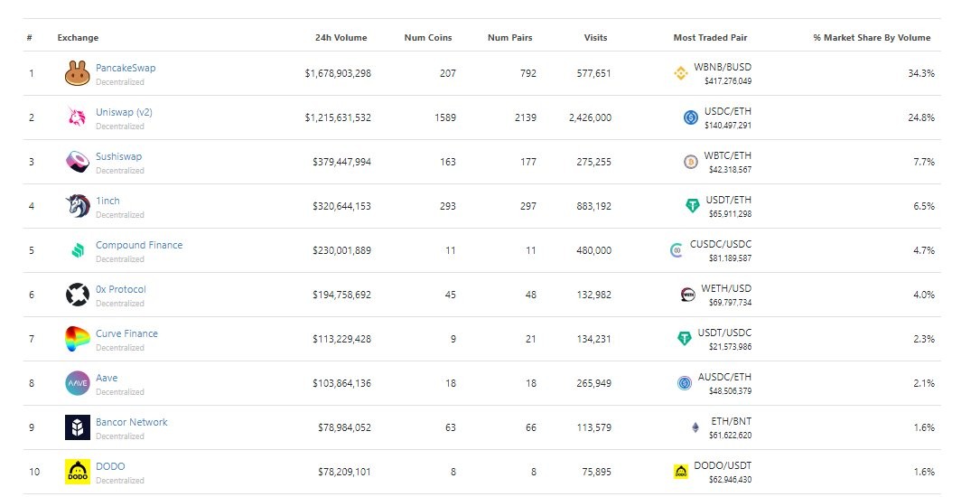The width and height of the screenshot is (980, 497).
Task: Sort by the Exchange column header
Action: 78,38
